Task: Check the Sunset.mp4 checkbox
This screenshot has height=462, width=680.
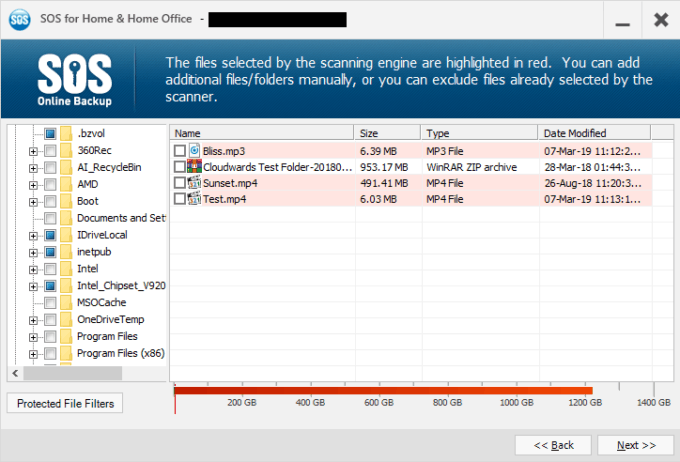Action: pyautogui.click(x=180, y=183)
